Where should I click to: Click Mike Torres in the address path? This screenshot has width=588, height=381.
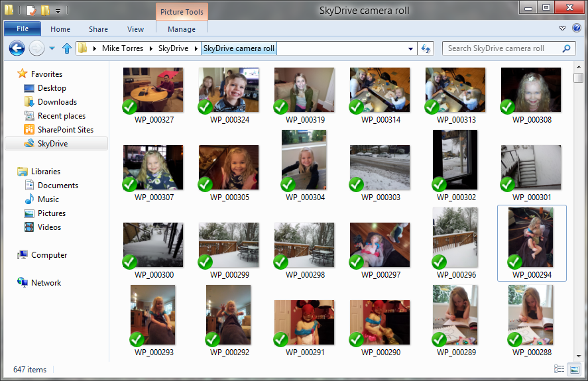click(x=122, y=48)
